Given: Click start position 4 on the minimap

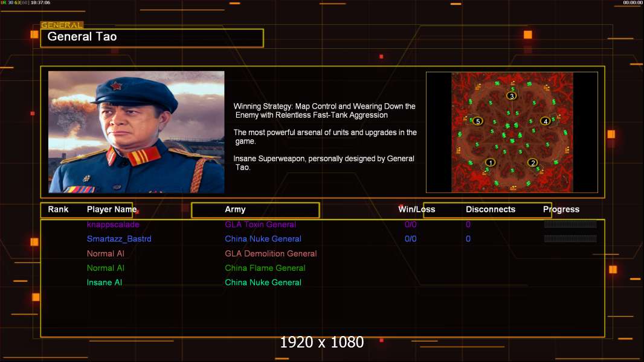Looking at the screenshot, I should 546,121.
